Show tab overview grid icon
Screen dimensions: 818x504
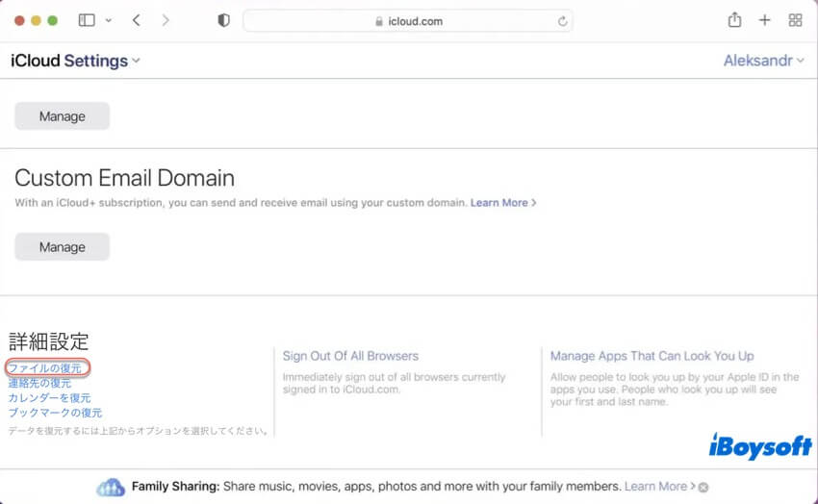tap(795, 20)
